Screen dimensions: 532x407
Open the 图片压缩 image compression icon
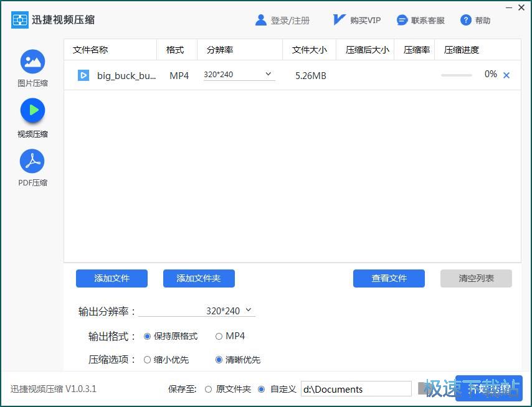tap(32, 62)
